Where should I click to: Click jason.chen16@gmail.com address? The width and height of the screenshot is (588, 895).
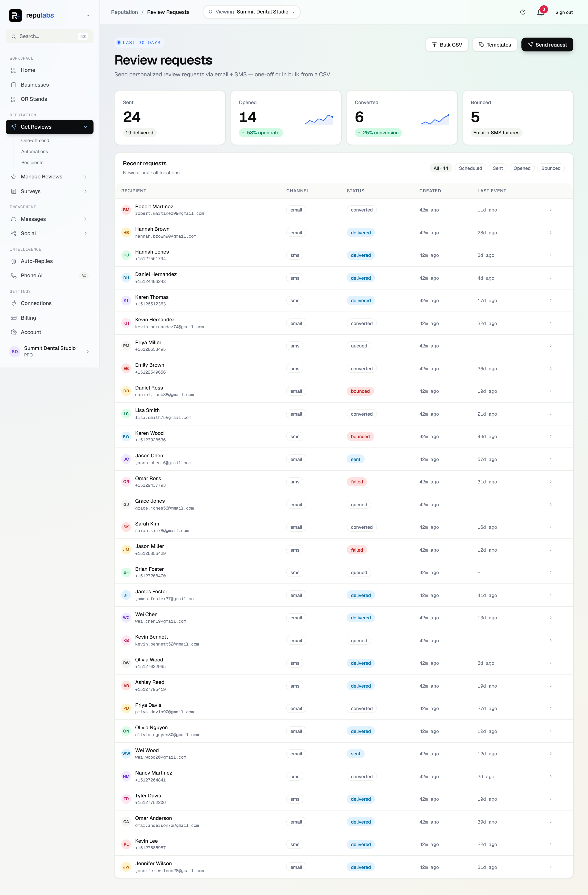(163, 463)
